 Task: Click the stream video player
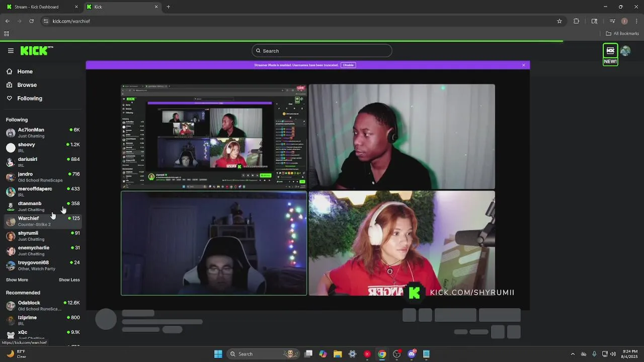[x=308, y=190]
